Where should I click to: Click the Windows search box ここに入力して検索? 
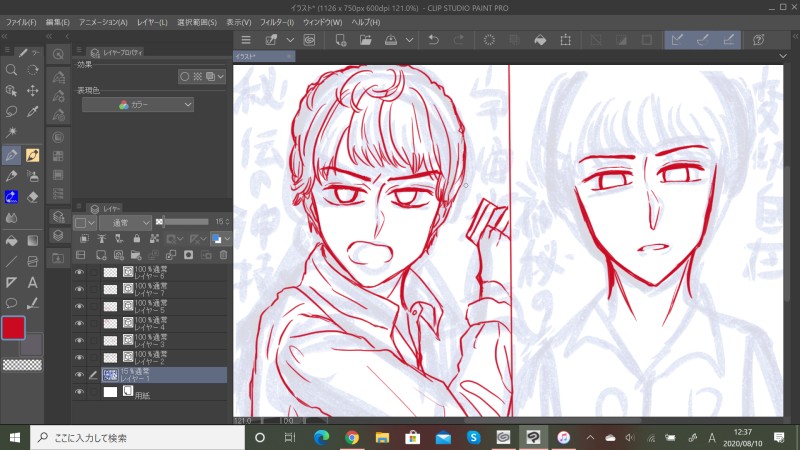coord(138,437)
